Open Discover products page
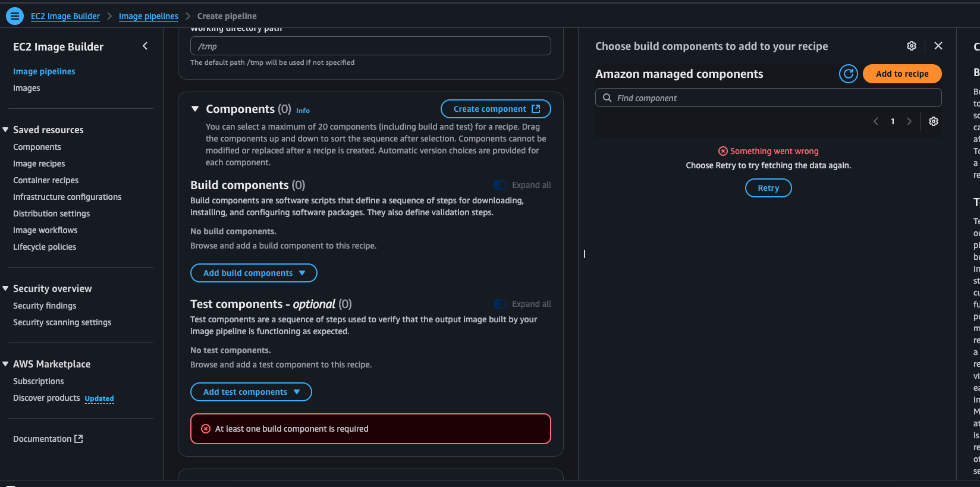The image size is (980, 487). [x=46, y=398]
